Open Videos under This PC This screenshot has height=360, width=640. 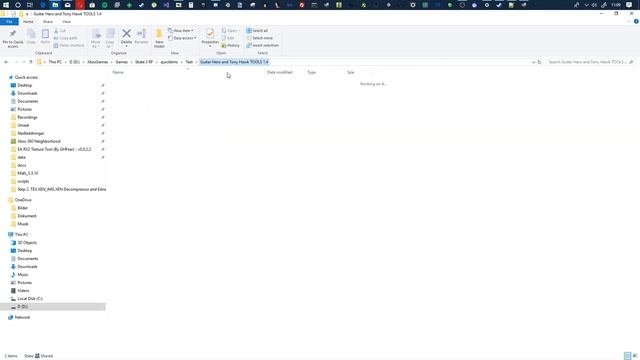click(23, 291)
